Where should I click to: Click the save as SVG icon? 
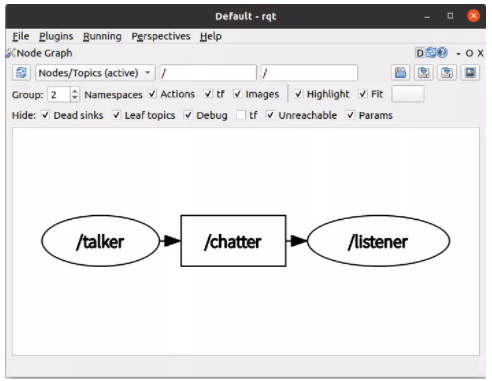(447, 73)
